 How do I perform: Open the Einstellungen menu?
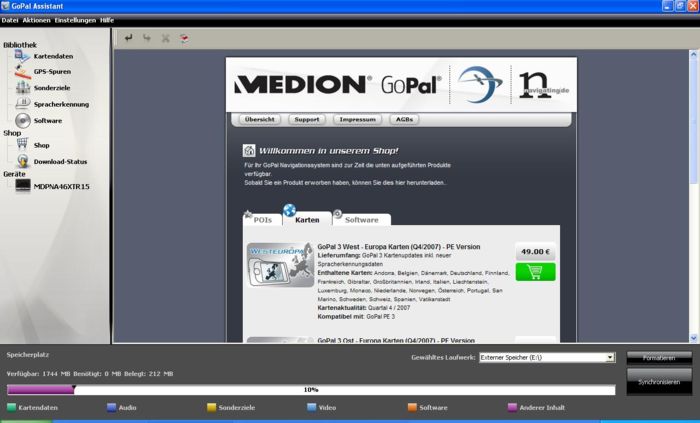(75, 21)
